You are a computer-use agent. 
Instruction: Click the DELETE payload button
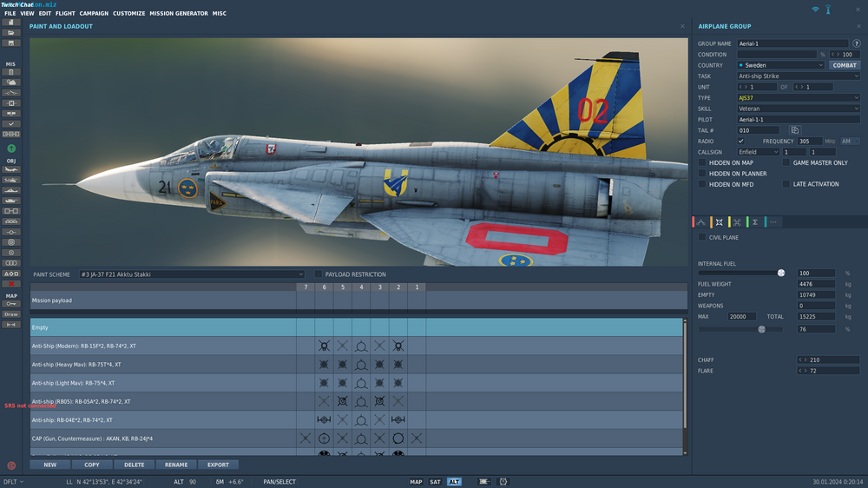coord(134,465)
